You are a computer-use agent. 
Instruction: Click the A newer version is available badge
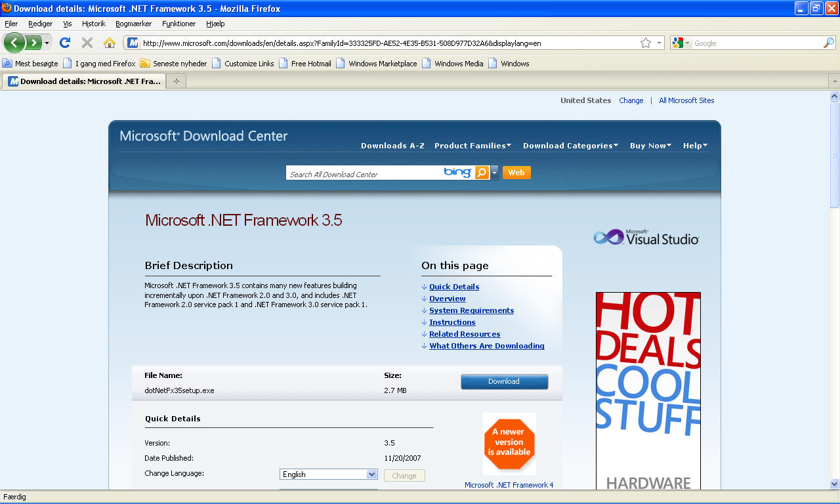[x=509, y=443]
